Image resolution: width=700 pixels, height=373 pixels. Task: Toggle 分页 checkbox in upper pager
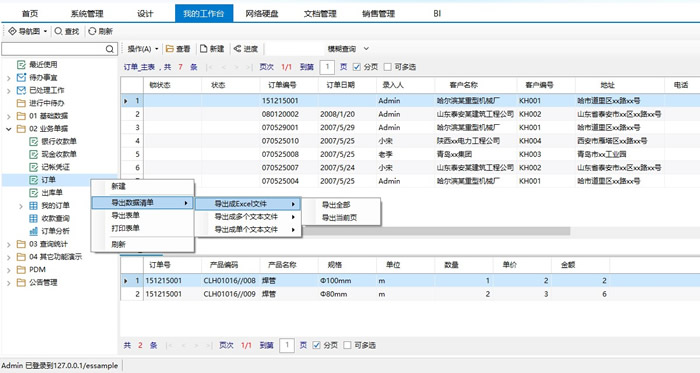(357, 67)
